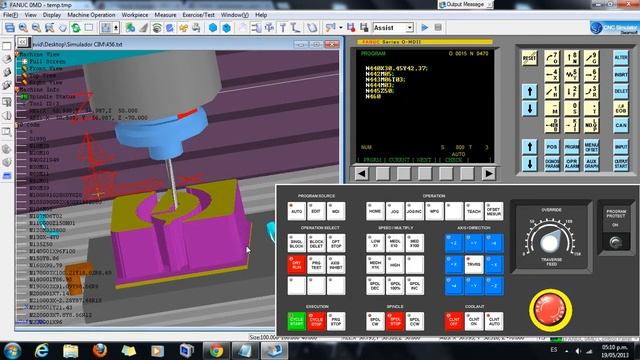Click the zoom-fit icon beside the zoom-out magnifier
Viewport: 640px width, 360px height.
(x=49, y=28)
